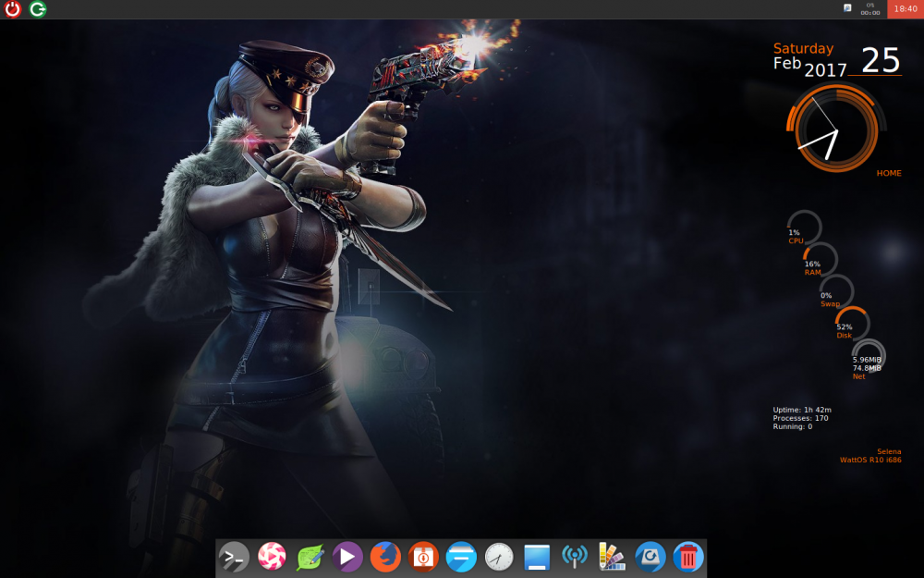Click the 2017 year text
This screenshot has height=578, width=924.
click(x=825, y=70)
